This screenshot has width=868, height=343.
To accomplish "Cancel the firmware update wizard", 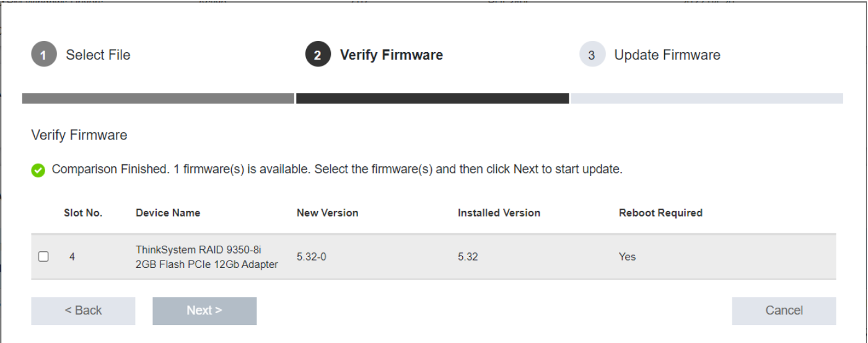I will pos(784,311).
